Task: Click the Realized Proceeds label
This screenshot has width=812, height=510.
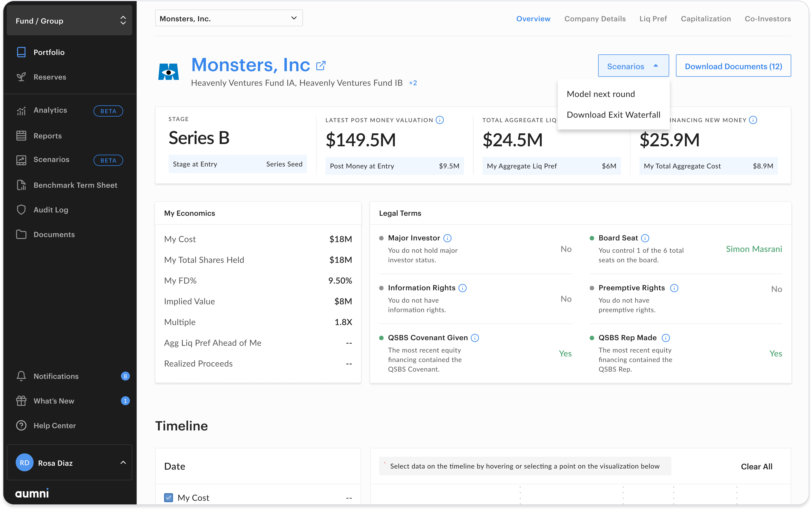Action: coord(198,364)
